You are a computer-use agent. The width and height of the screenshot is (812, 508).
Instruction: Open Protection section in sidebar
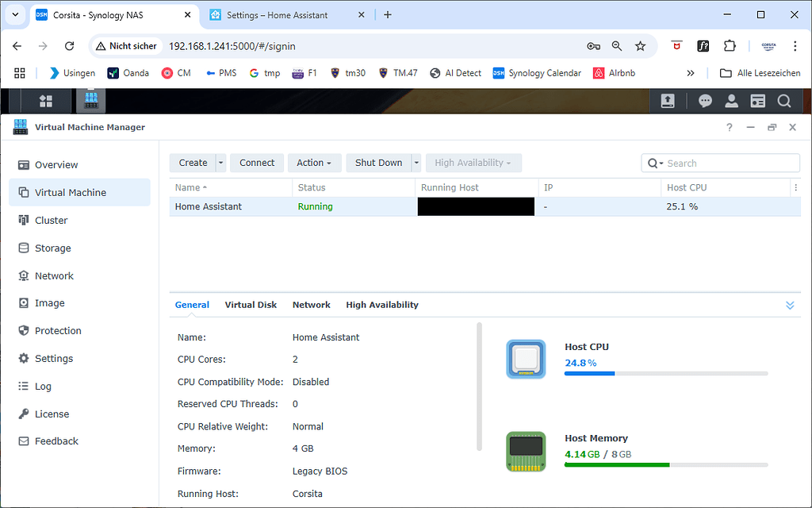(80, 331)
